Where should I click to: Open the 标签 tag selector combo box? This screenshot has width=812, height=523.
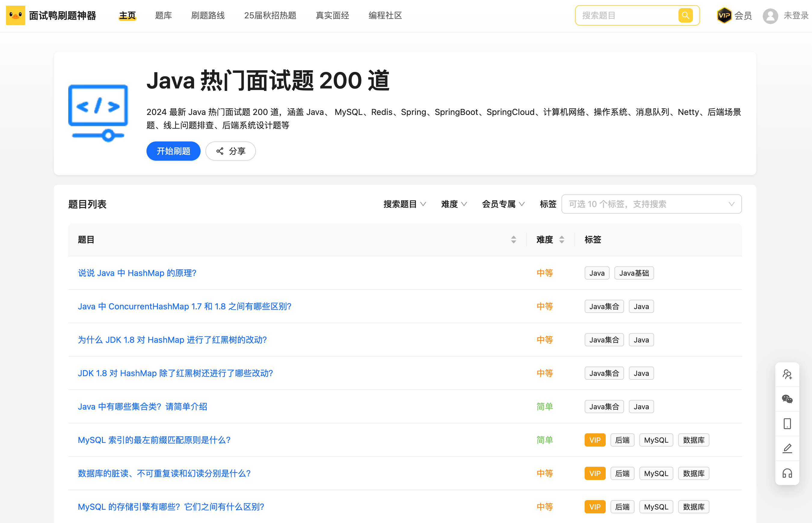point(651,204)
